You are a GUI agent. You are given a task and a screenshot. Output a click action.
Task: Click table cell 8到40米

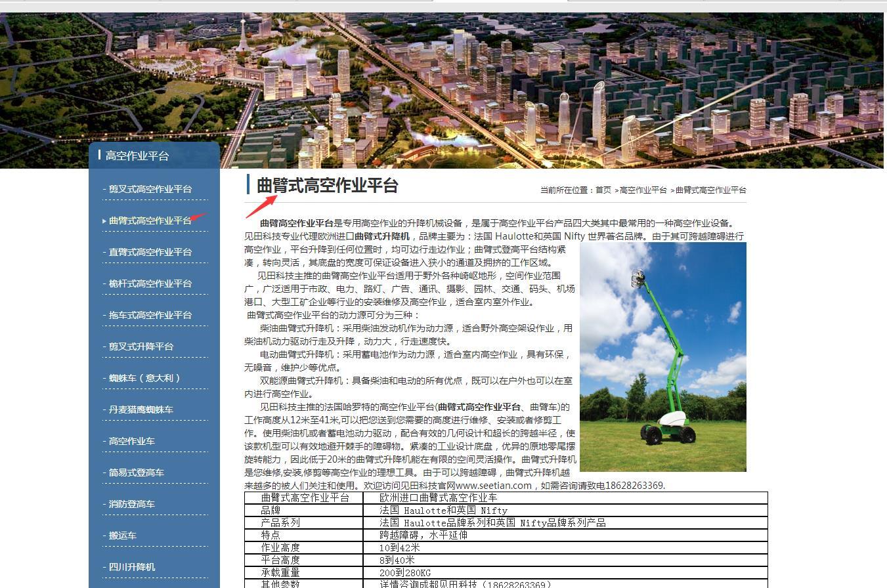coord(565,560)
